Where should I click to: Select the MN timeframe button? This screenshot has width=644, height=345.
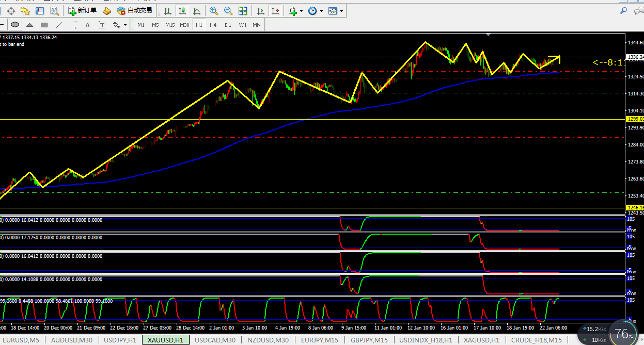(x=257, y=25)
